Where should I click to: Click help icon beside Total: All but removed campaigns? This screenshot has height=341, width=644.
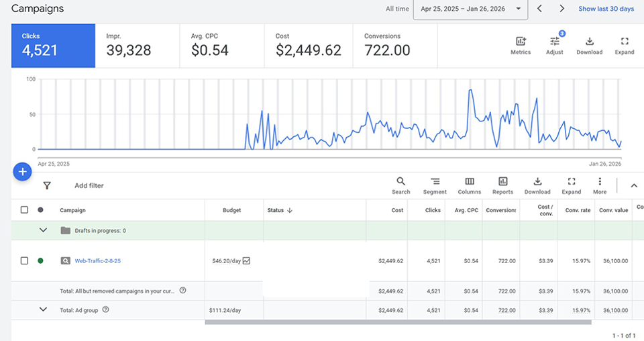(x=182, y=291)
